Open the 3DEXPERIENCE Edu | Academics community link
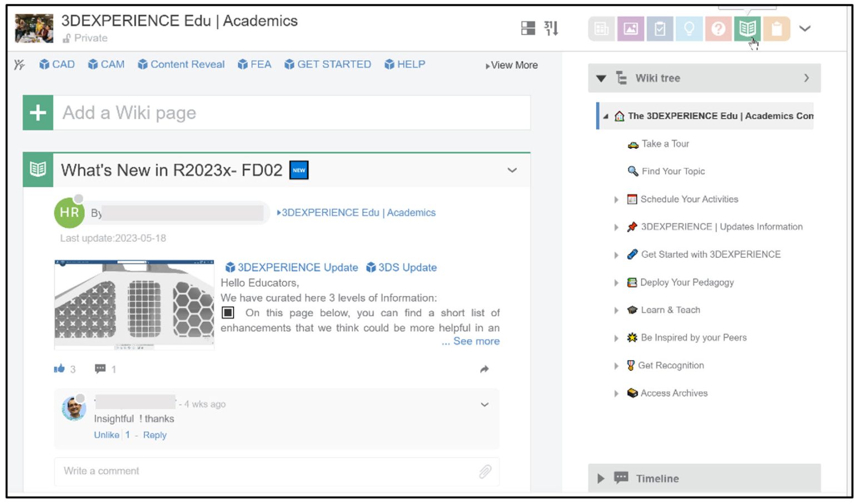 coord(358,212)
